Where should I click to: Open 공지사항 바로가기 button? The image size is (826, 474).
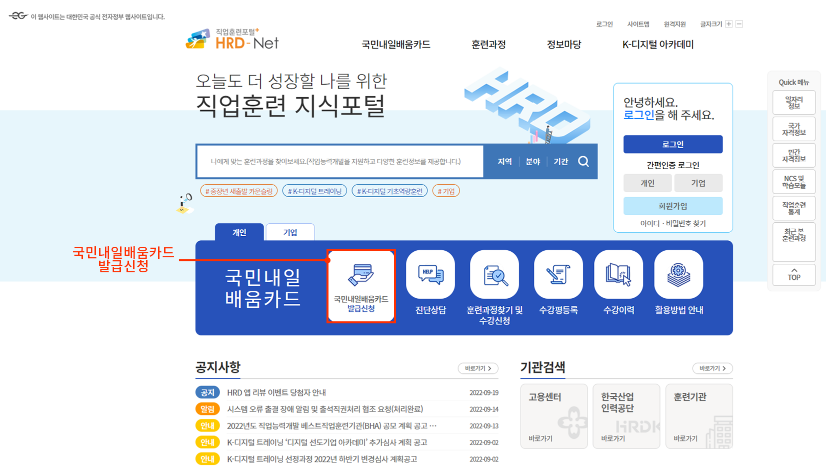[478, 368]
